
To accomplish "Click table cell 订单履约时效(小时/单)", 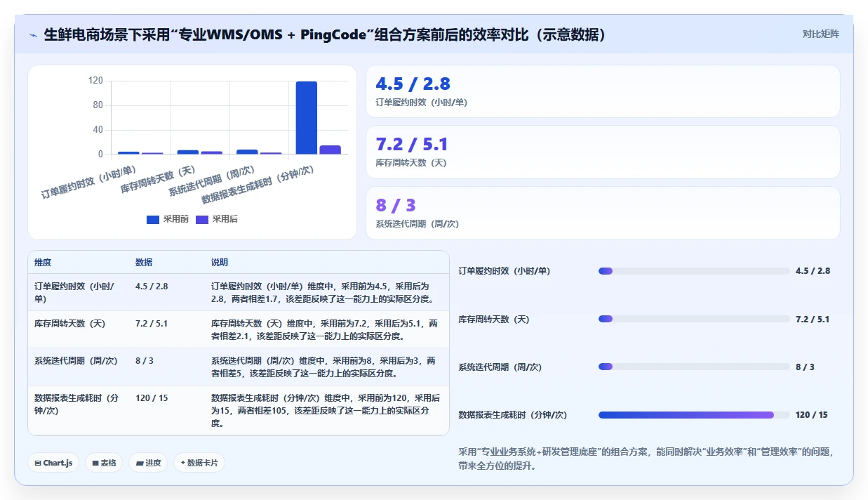I will tap(79, 292).
